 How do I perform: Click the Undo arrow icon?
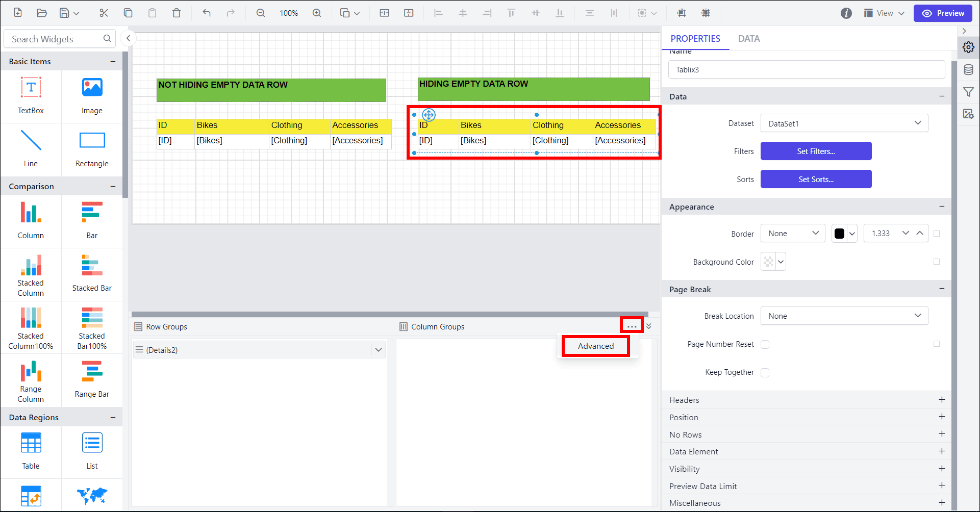[x=206, y=13]
